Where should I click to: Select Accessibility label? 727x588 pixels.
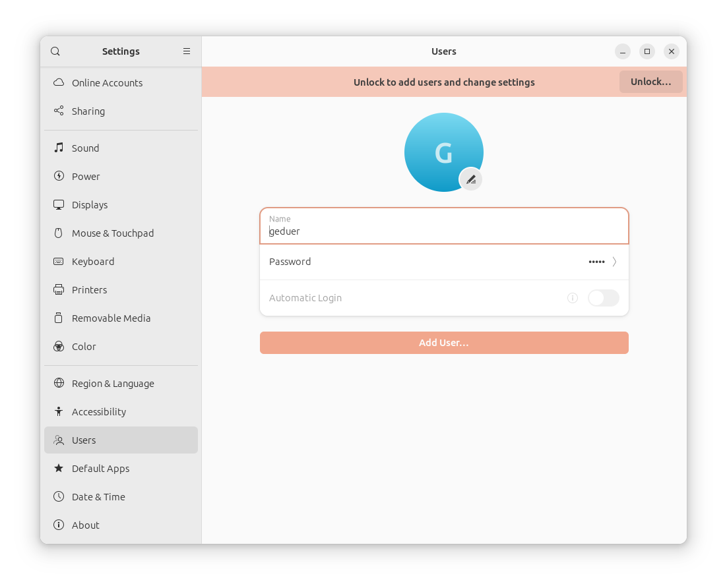click(99, 412)
